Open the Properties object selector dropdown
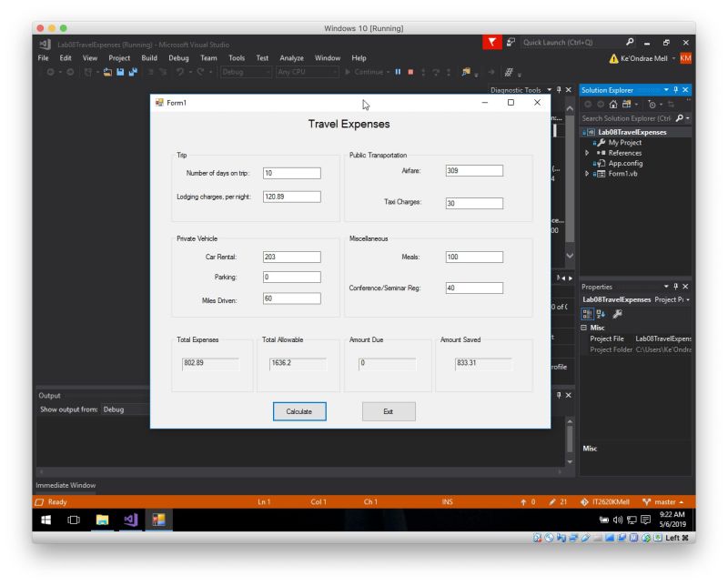The width and height of the screenshot is (728, 586). 688,300
